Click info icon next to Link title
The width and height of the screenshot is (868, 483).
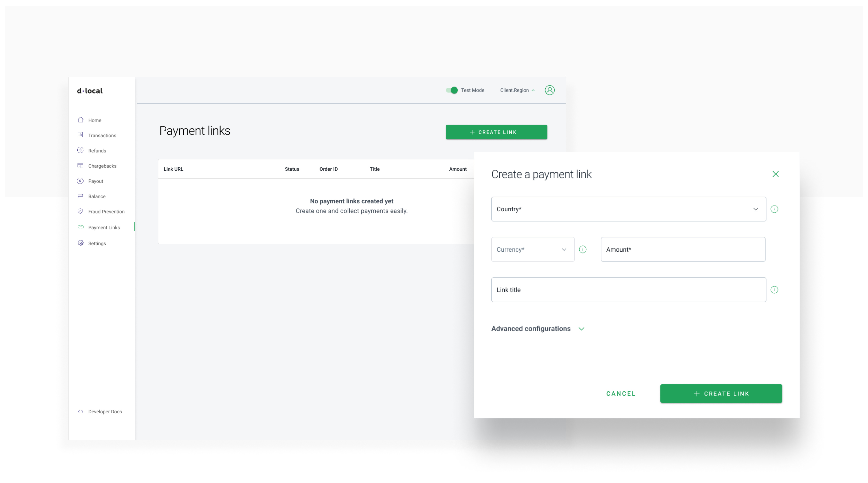click(774, 290)
